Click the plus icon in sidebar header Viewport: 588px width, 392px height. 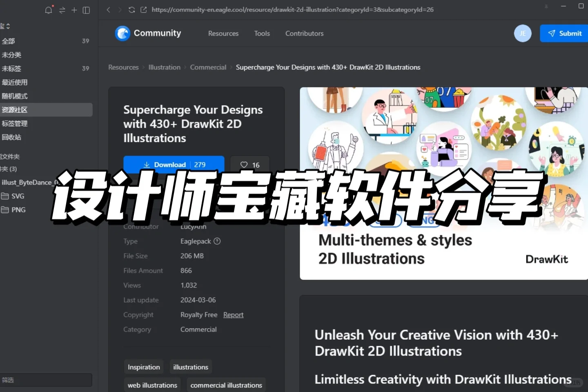pos(74,10)
